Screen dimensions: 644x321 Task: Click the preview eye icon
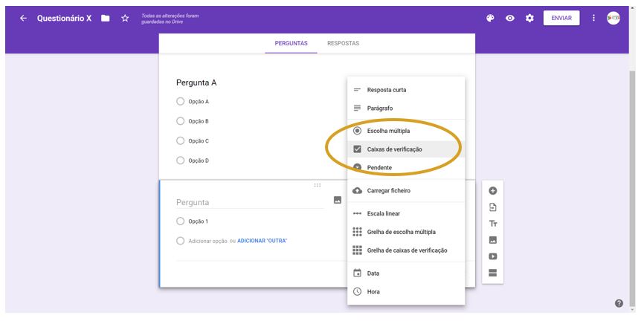pos(510,19)
